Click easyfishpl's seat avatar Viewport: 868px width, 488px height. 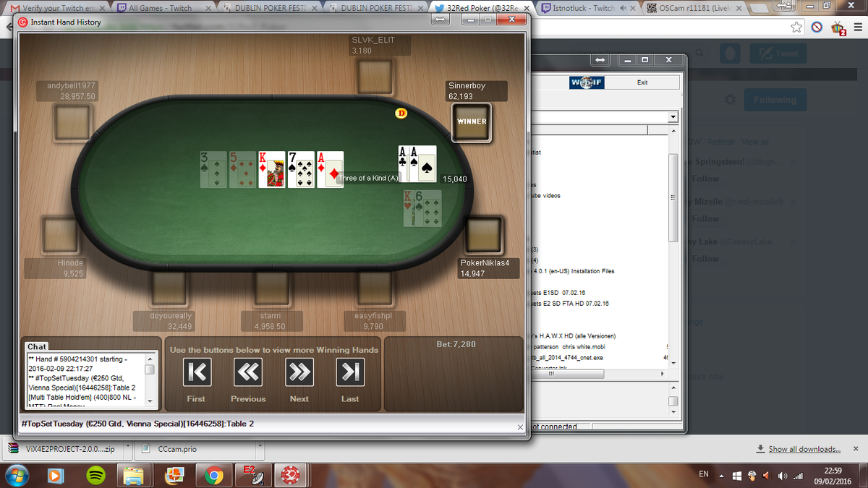374,287
